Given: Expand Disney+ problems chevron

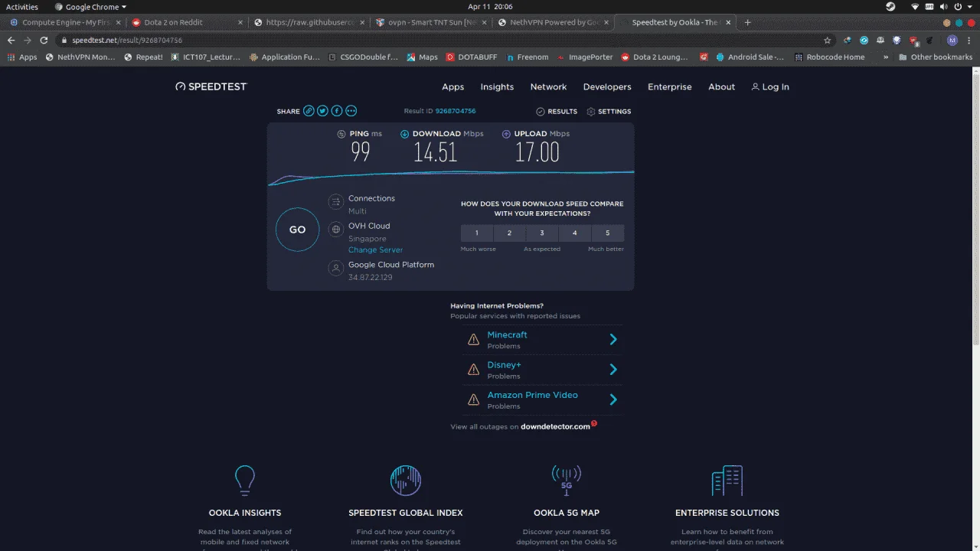Looking at the screenshot, I should point(613,369).
